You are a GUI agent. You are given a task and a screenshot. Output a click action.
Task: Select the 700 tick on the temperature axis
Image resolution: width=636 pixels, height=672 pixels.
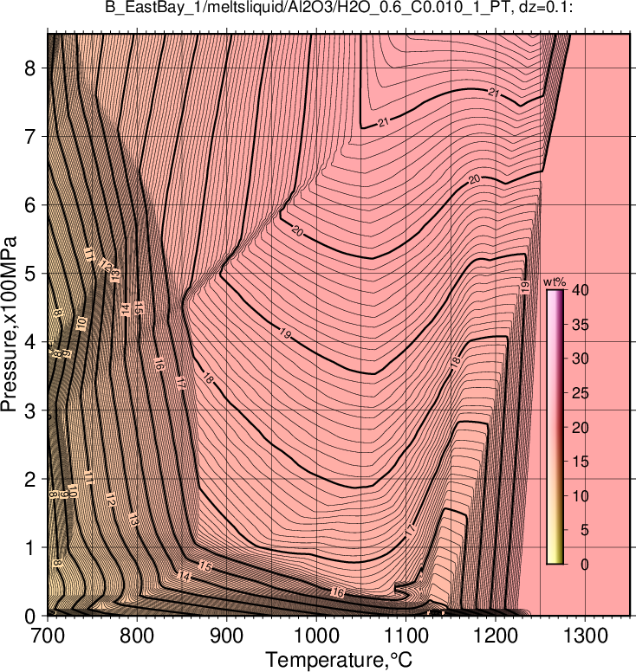click(47, 636)
